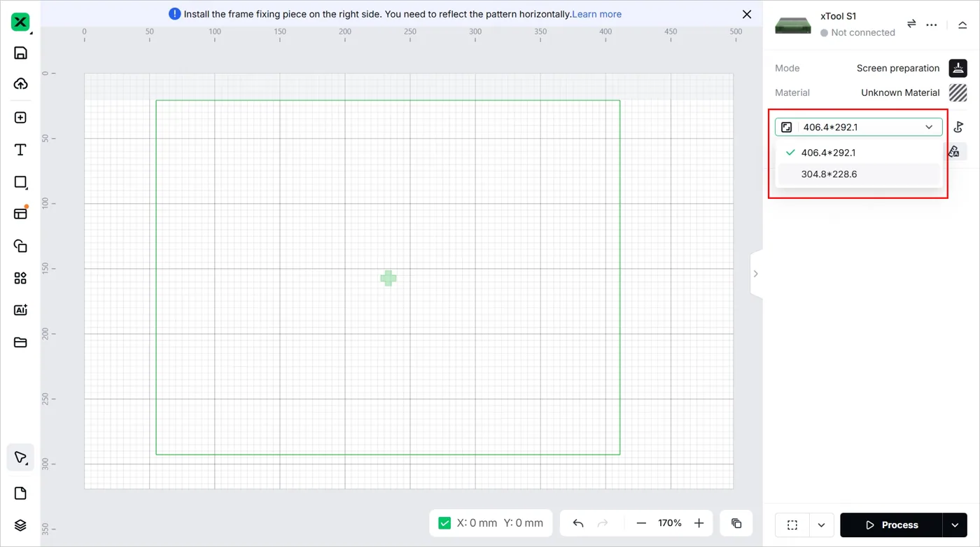Screen dimensions: 980x547
Task: Click the X: 0 mm coordinate value
Action: [x=477, y=523]
